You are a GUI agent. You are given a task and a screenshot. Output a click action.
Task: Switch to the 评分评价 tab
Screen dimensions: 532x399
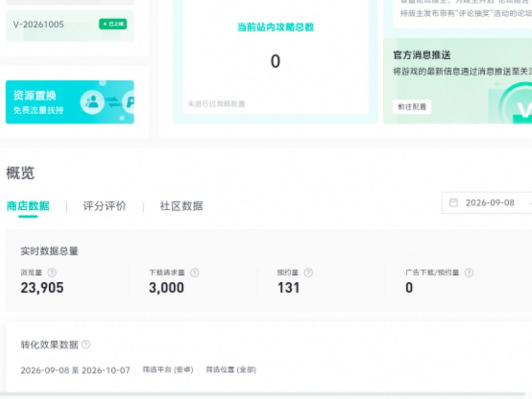[105, 206]
